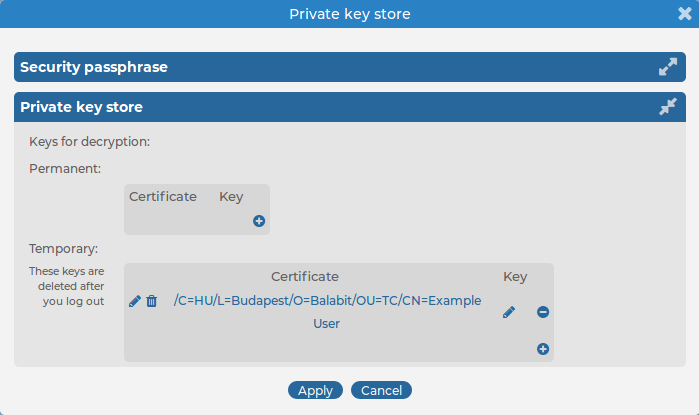699x415 pixels.
Task: Add a new Permanent key entry
Action: [259, 221]
